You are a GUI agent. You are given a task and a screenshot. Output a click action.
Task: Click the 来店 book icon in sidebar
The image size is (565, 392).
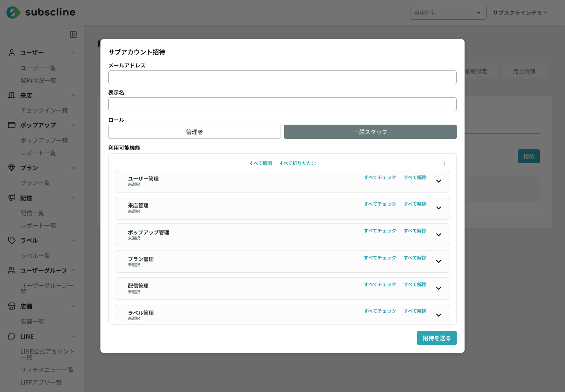(12, 95)
